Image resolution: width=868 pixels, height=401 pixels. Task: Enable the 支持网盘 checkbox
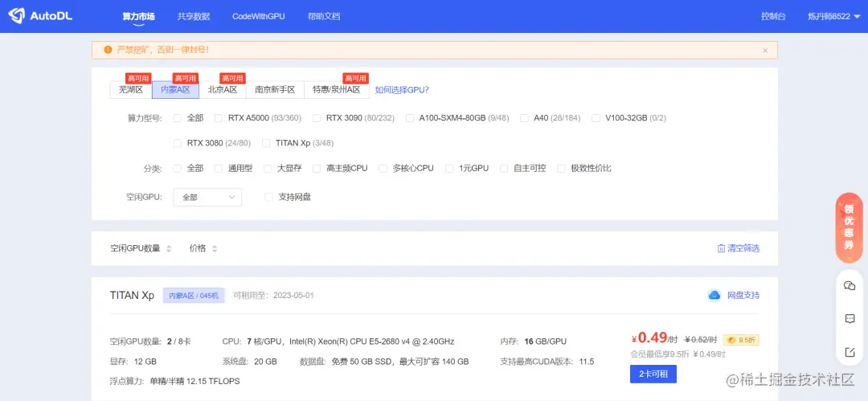tap(268, 197)
